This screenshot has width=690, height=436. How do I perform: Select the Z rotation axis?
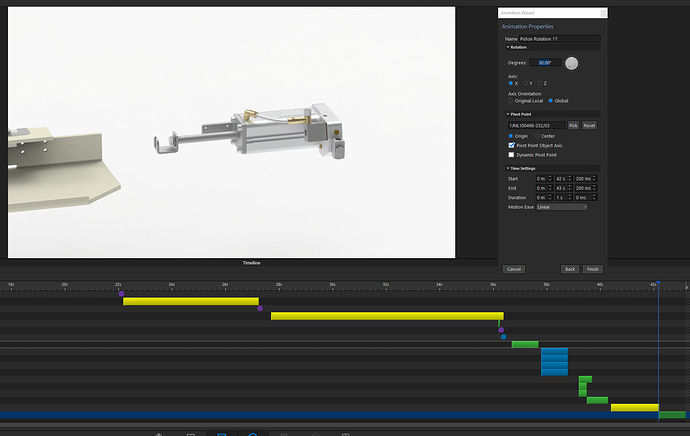pyautogui.click(x=540, y=83)
